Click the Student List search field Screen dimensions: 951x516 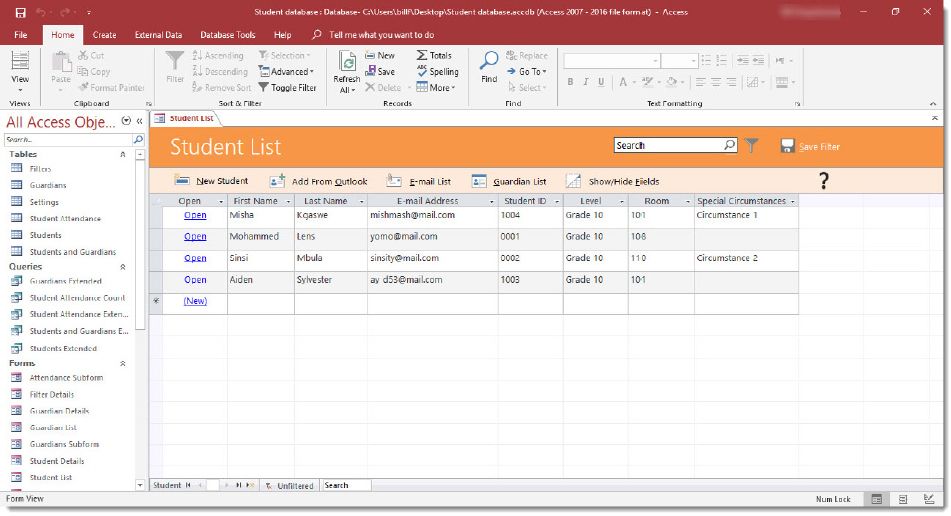tap(667, 146)
